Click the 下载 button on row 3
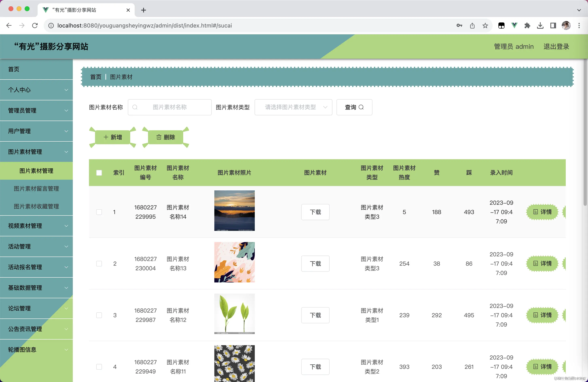The width and height of the screenshot is (588, 382). coord(315,315)
